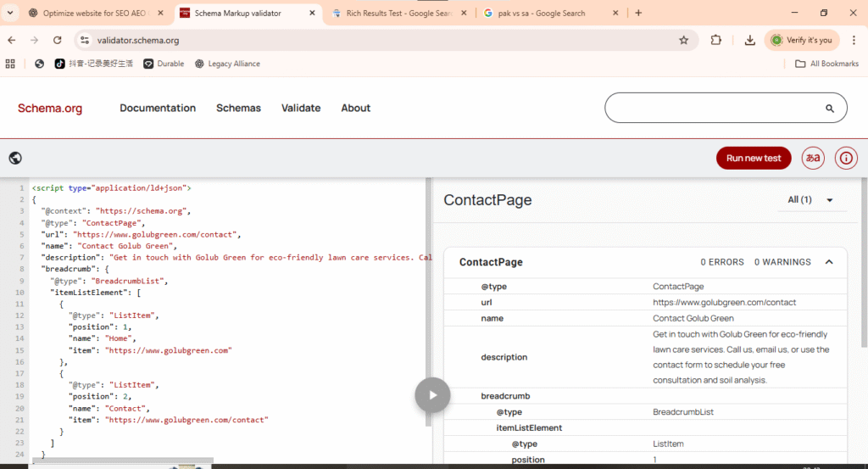Click the play button to run code
This screenshot has height=469, width=868.
coord(432,395)
